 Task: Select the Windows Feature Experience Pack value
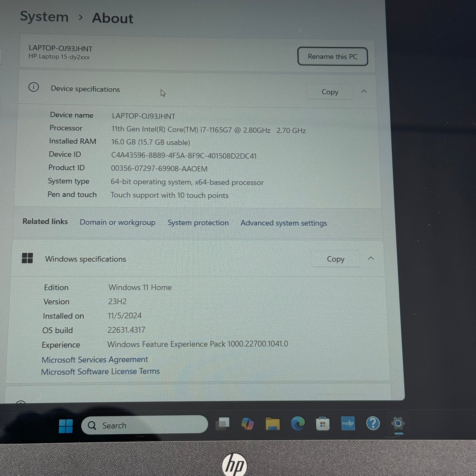point(198,344)
